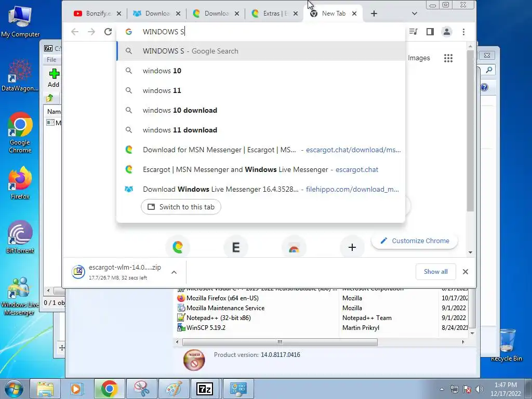Click programs list horizontal scrollbar
The image size is (532, 399).
[x=280, y=342]
